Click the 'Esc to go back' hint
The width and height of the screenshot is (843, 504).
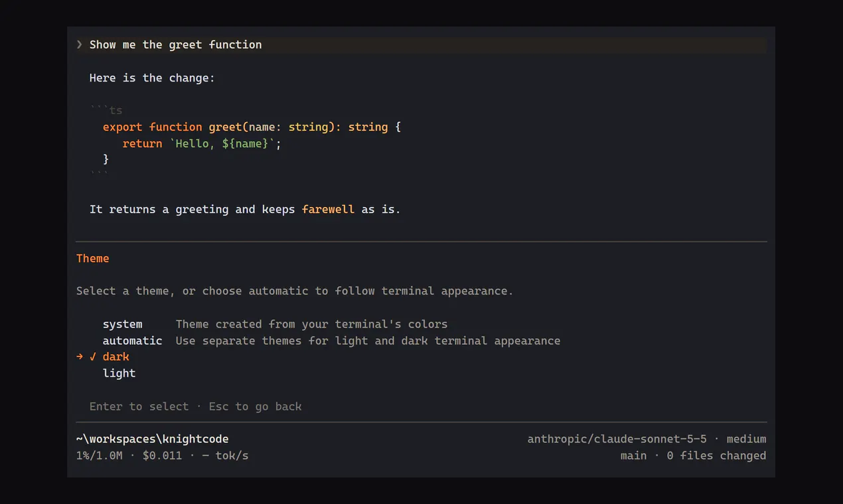coord(255,407)
